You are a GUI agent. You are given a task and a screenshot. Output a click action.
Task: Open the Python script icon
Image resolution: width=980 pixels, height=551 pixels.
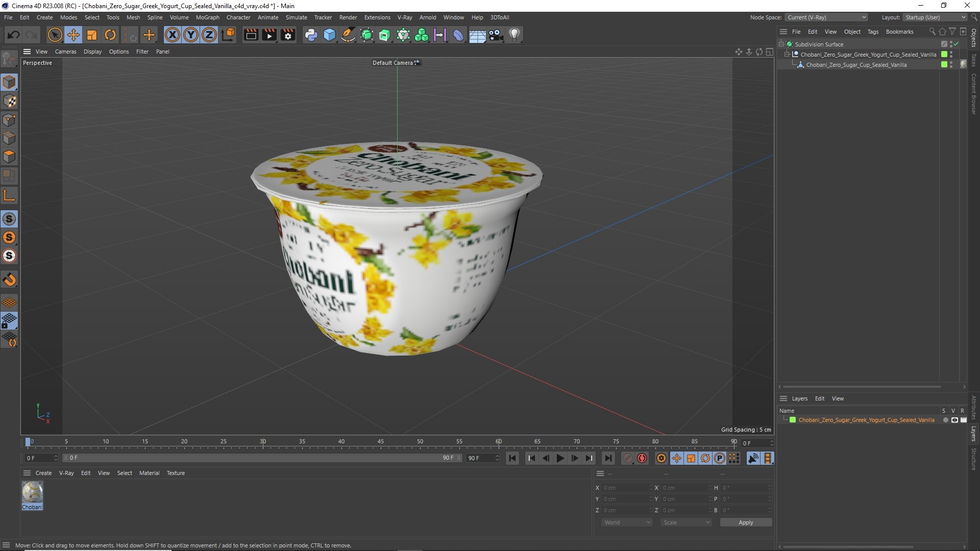tap(311, 35)
